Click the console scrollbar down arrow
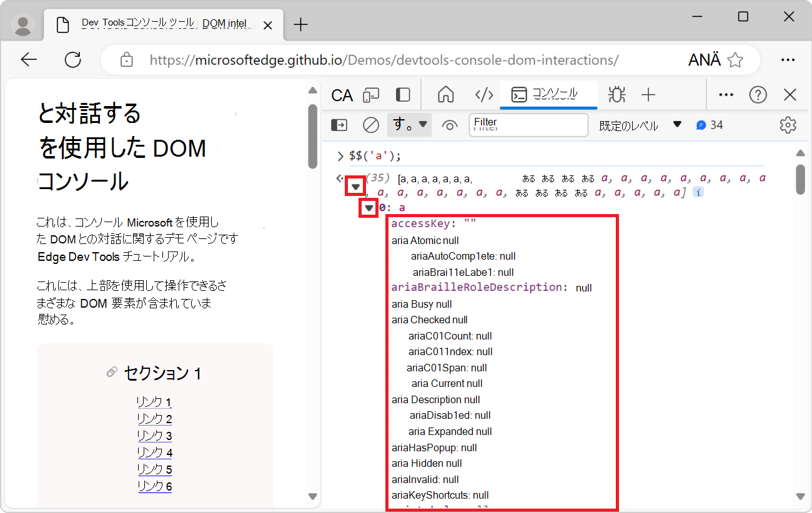Viewport: 812px width, 513px height. 800,496
